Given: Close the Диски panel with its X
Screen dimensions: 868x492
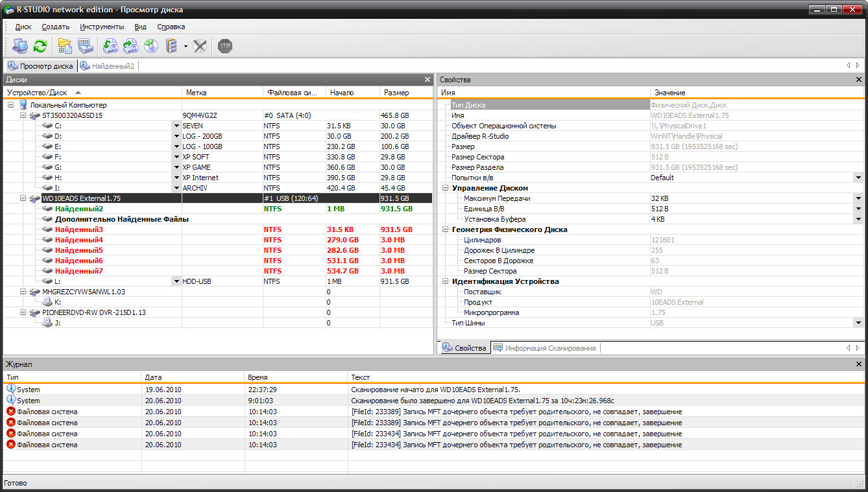Looking at the screenshot, I should pyautogui.click(x=427, y=80).
